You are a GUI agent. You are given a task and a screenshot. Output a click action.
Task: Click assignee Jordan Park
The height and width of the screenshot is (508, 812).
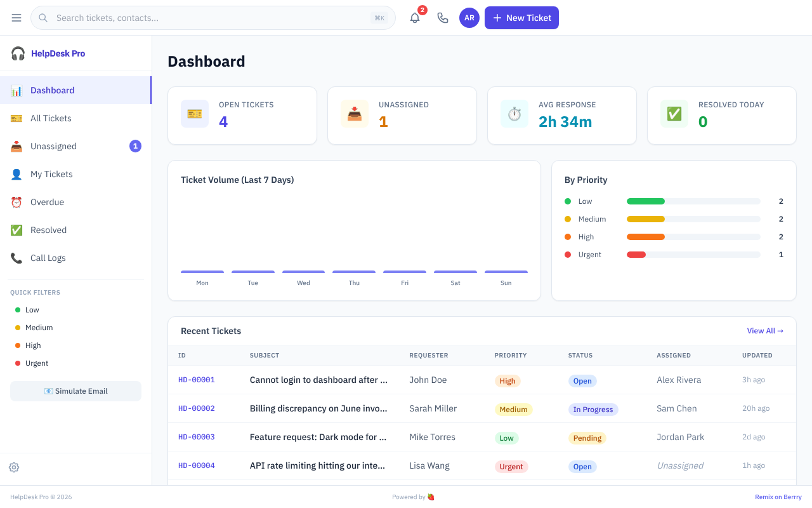[x=680, y=437]
